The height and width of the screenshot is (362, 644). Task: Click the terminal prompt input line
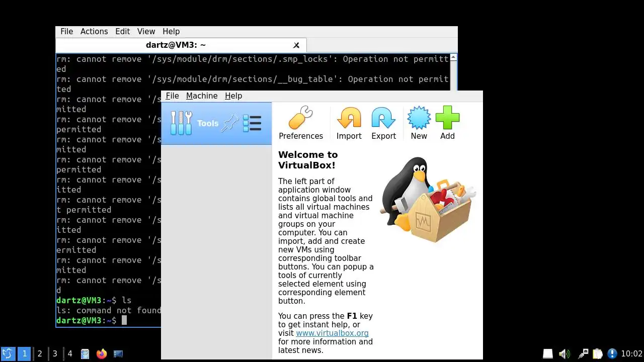pyautogui.click(x=108, y=320)
